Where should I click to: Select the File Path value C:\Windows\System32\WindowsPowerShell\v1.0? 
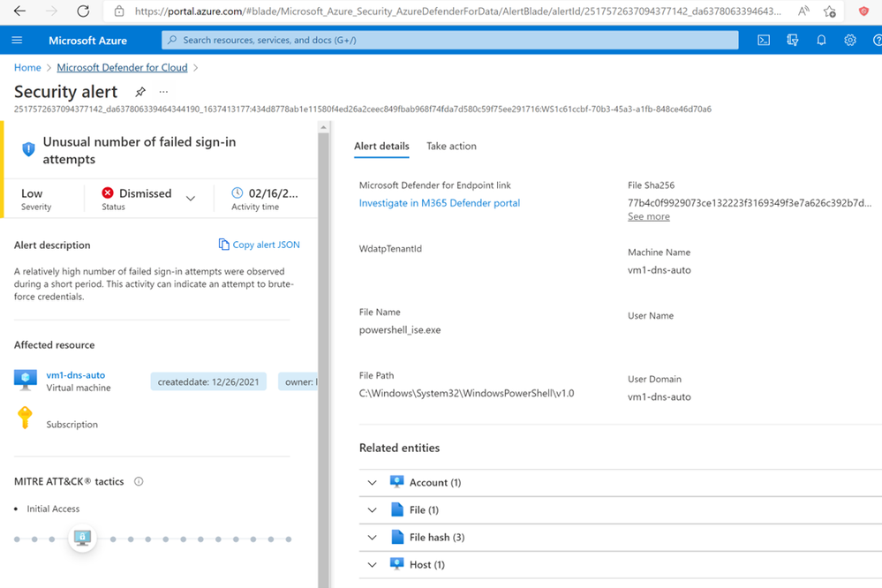[466, 393]
